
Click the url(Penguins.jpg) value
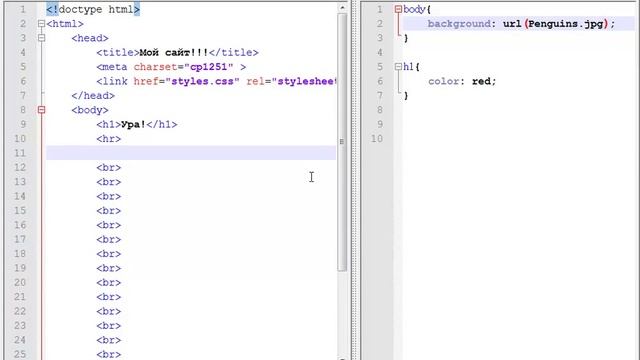click(555, 24)
